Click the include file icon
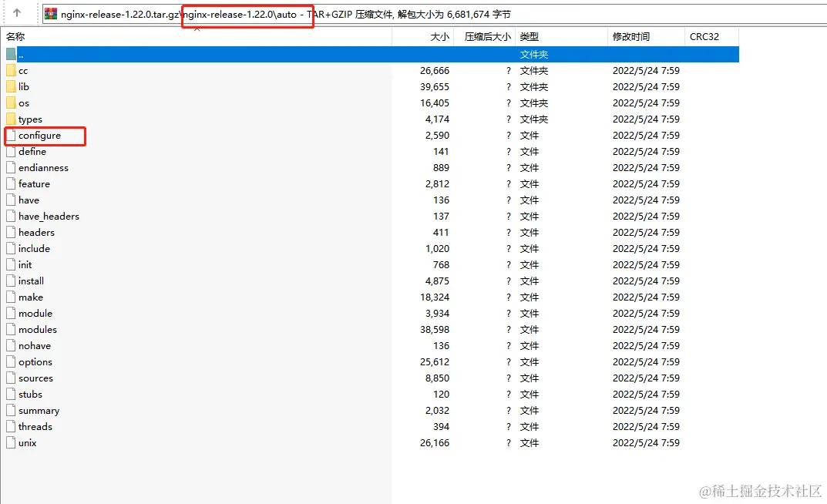 pos(11,248)
